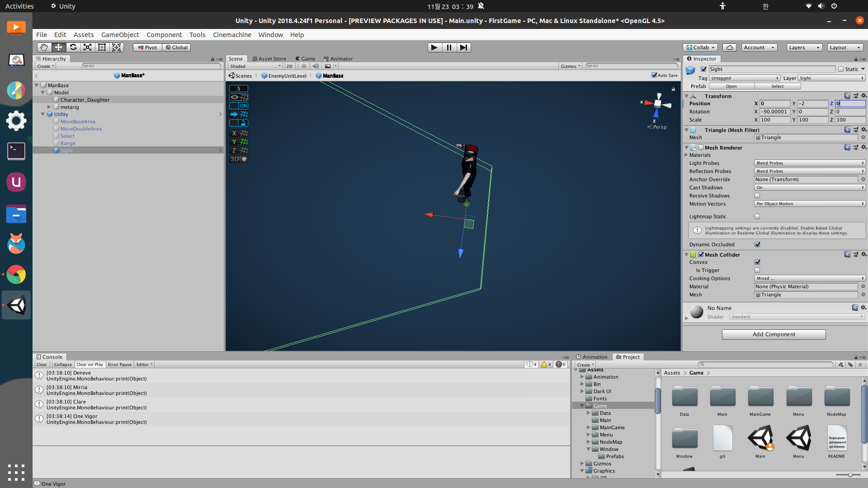Expand the Materials foldout
Screen dimensions: 868x488
pyautogui.click(x=686, y=155)
